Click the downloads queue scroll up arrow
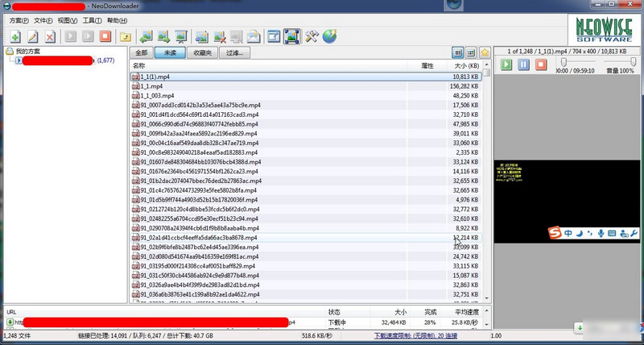 tap(487, 311)
